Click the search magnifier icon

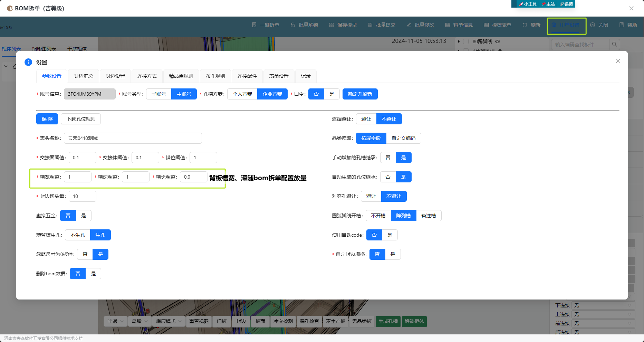(615, 44)
